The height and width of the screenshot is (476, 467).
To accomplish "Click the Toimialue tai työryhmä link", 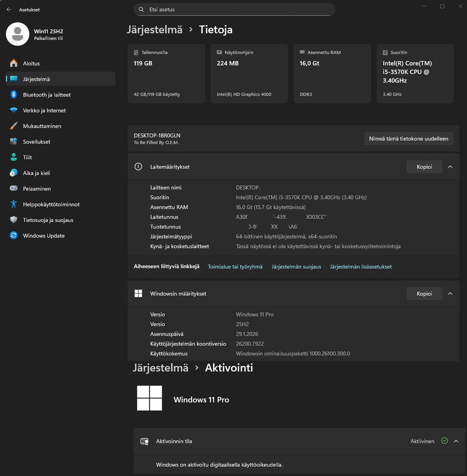I will [x=235, y=266].
